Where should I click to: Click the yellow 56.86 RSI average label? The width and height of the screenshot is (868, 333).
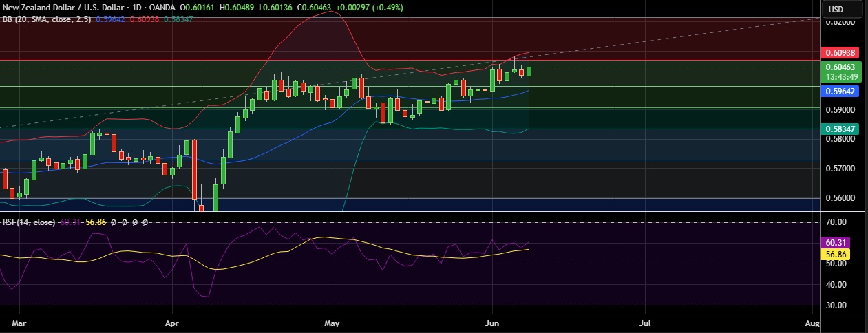[836, 254]
